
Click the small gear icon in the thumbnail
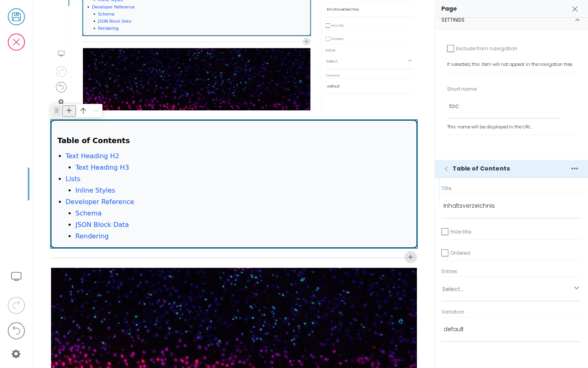[61, 101]
